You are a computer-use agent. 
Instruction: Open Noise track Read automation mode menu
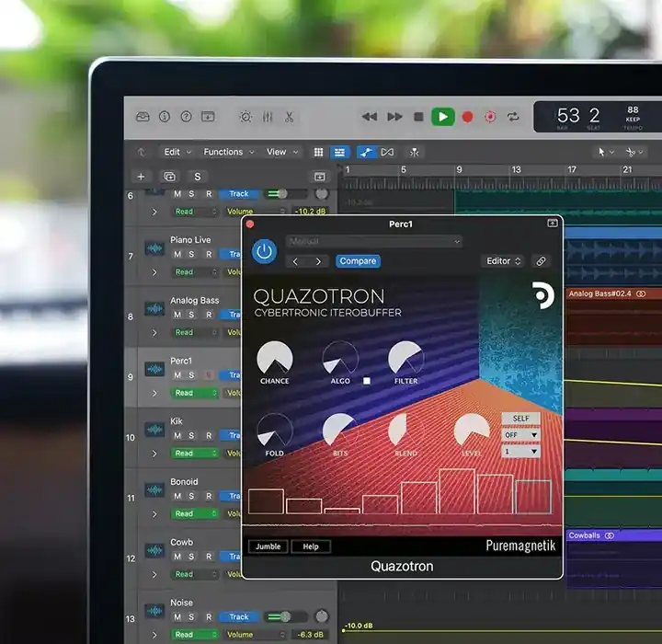coord(195,635)
